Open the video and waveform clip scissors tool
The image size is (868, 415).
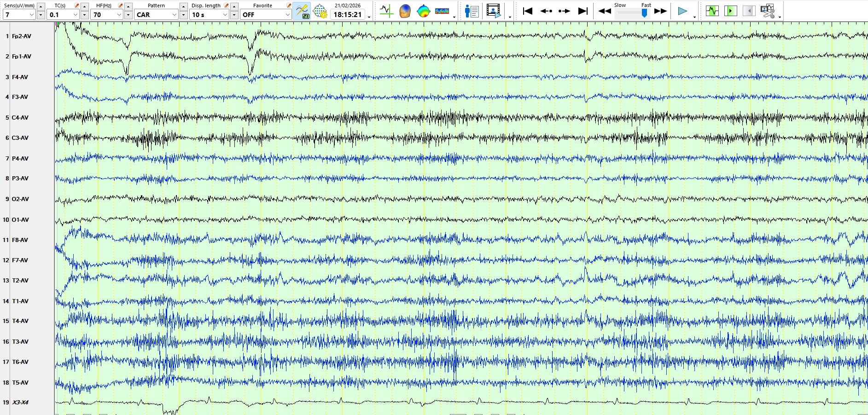[x=768, y=11]
